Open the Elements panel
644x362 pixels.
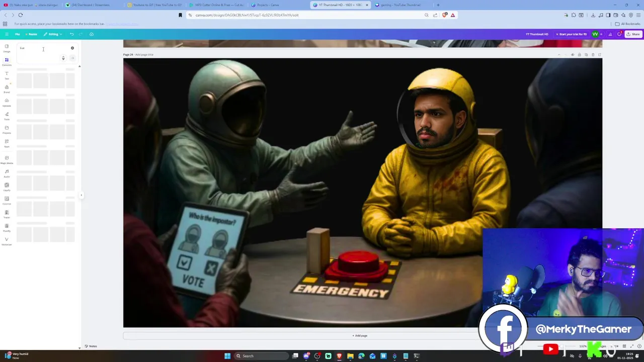pyautogui.click(x=7, y=62)
